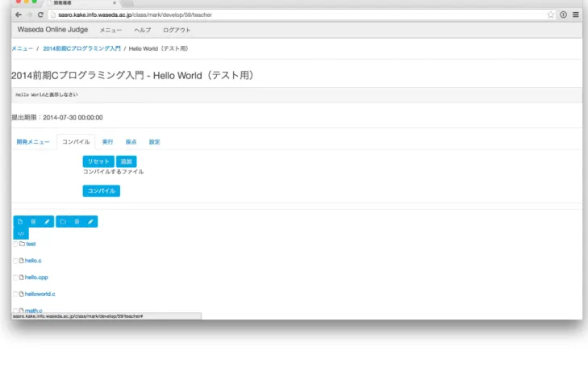Switch to the 実行 tab

point(107,142)
